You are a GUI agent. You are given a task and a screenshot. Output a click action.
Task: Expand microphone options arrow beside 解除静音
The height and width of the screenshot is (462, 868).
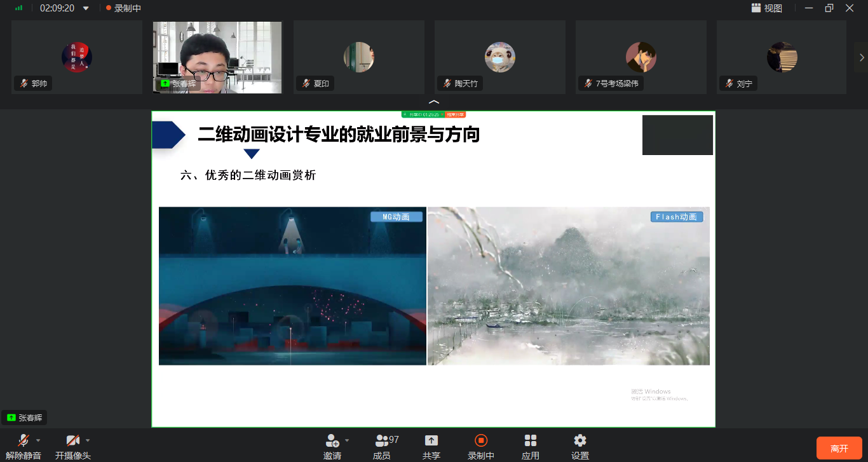(38, 440)
